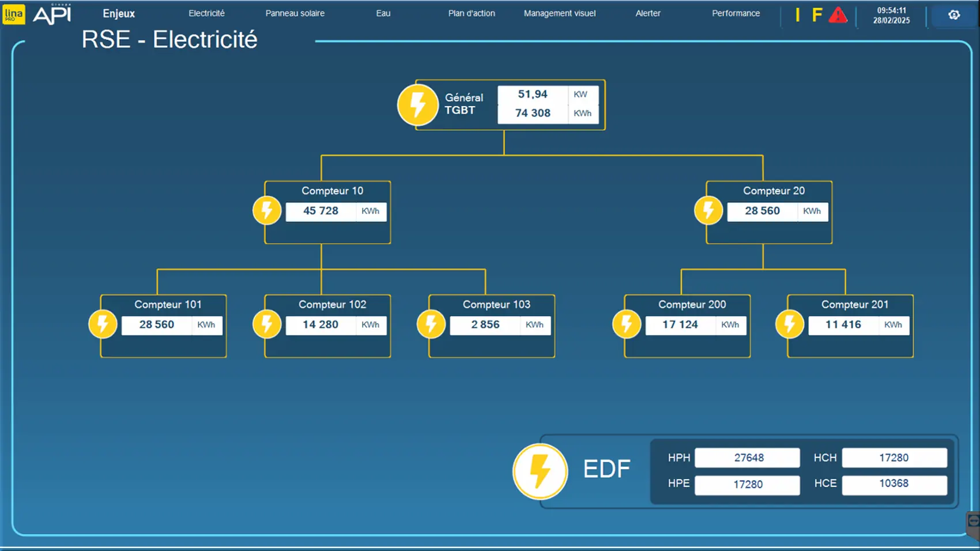Open the Management visuel page

tap(559, 13)
